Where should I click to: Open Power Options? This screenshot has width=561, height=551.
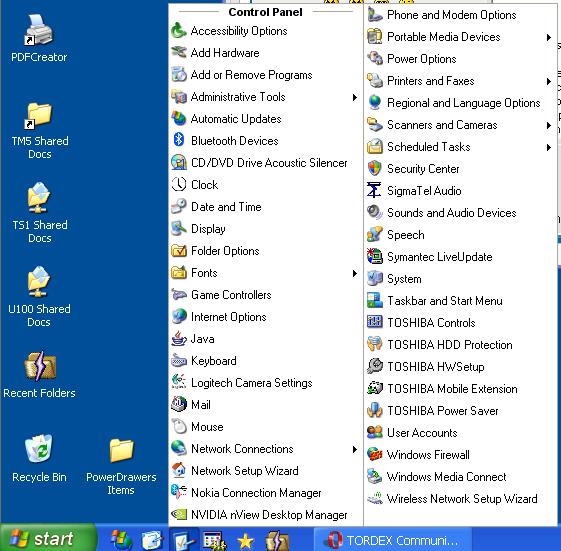[460, 59]
